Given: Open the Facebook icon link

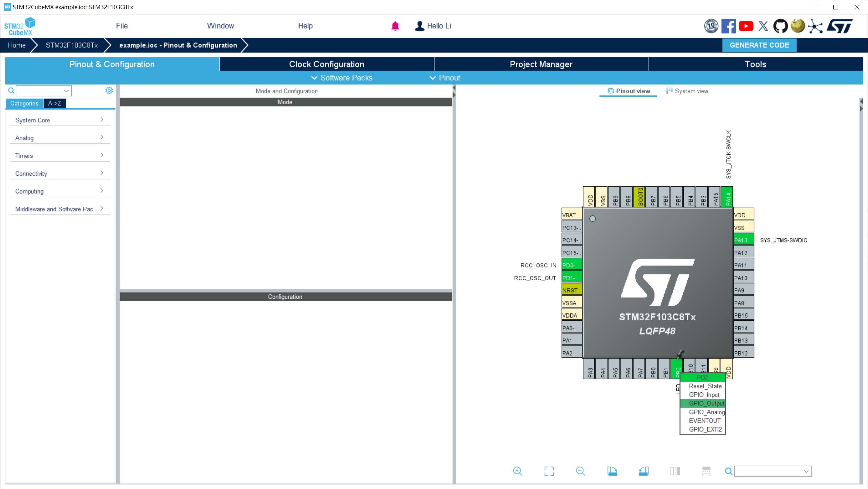Looking at the screenshot, I should 729,26.
